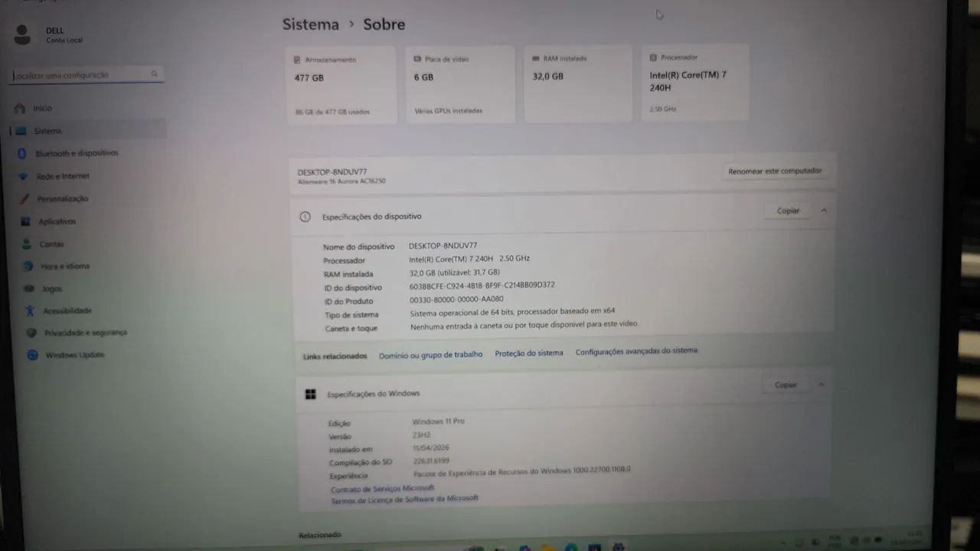The image size is (980, 551).
Task: Select the ID do dispositivo value
Action: pos(482,285)
